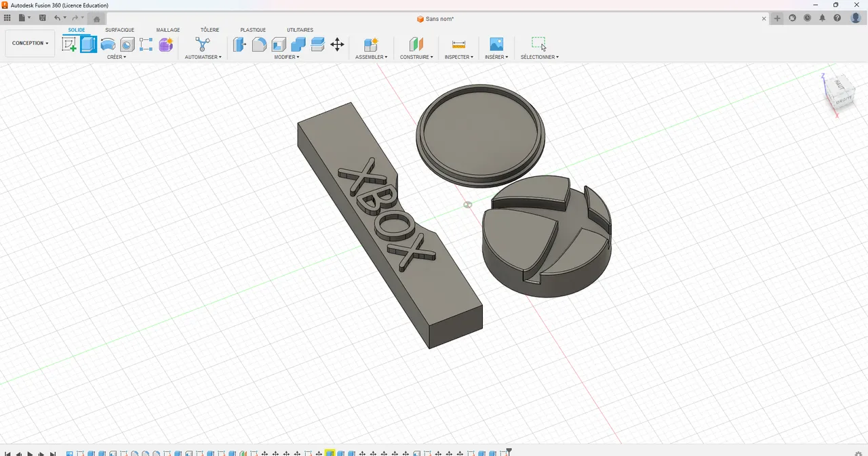This screenshot has height=456, width=868.
Task: Select the Create Sketch tool
Action: click(69, 44)
